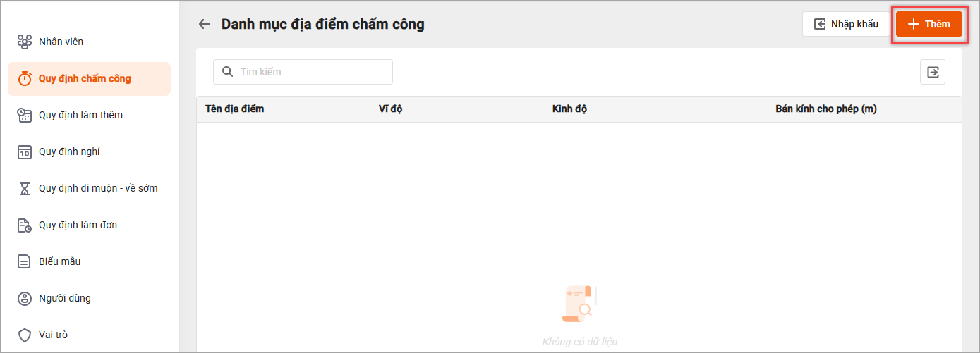Click the Quy định làm đơn icon
This screenshot has height=353, width=980.
25,225
